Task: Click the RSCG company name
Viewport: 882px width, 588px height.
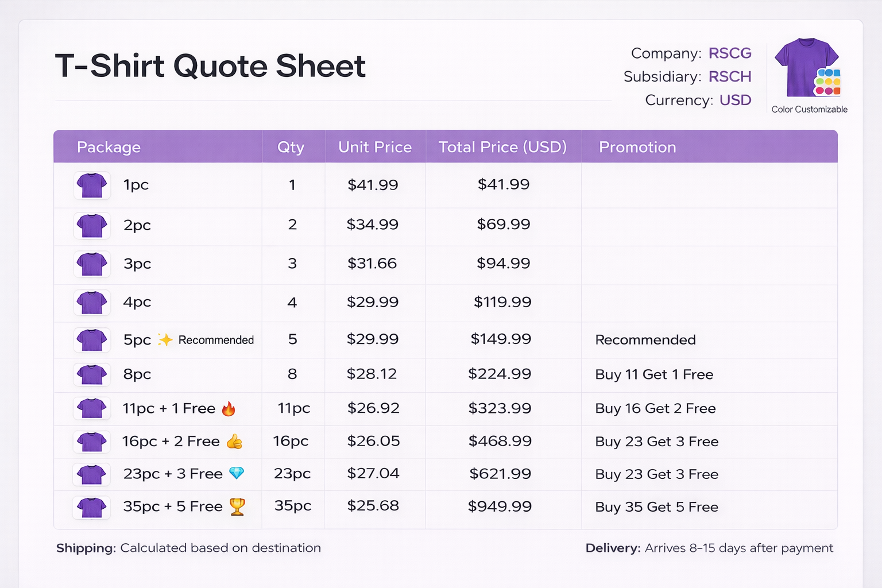Action: click(x=730, y=53)
